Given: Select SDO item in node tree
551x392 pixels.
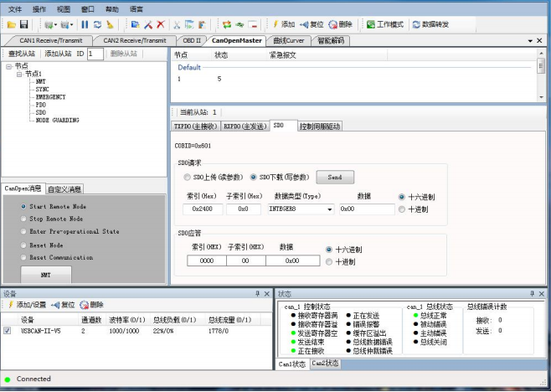Looking at the screenshot, I should [x=41, y=112].
